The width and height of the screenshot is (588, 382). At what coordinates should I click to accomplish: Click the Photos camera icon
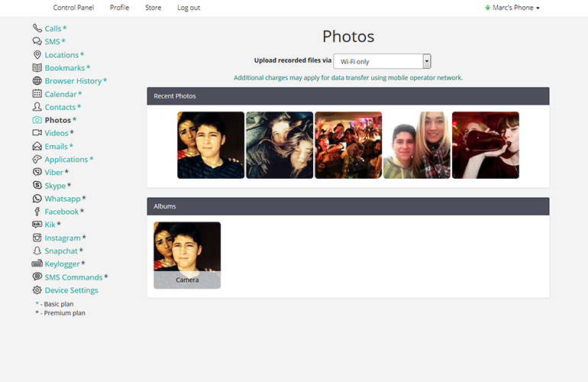(37, 120)
